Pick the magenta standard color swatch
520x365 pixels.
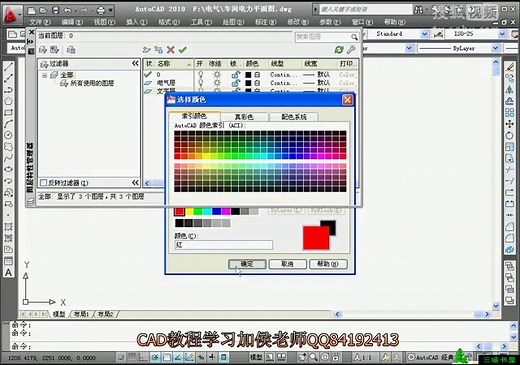coord(226,211)
